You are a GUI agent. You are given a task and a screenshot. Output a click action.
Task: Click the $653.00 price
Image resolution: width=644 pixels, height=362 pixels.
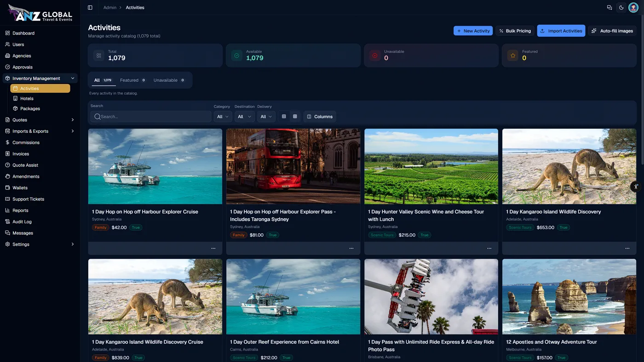click(546, 227)
